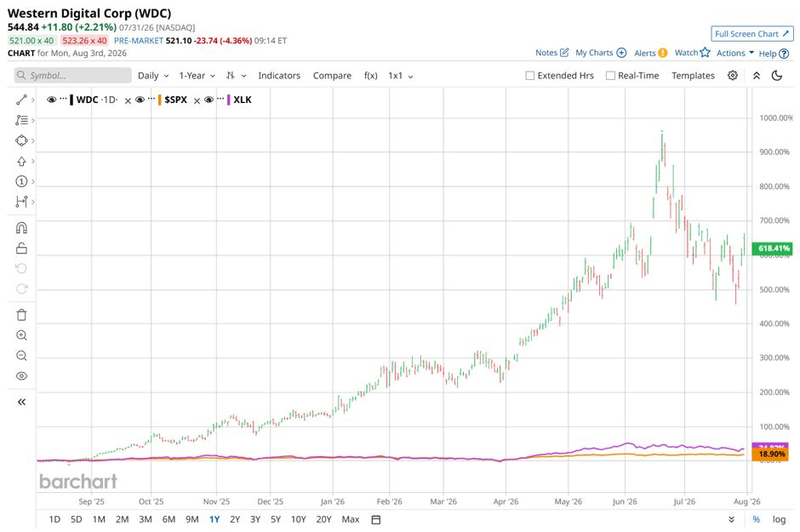Screen dimensions: 800x532
Task: Enable the Real-Time checkbox
Action: pos(610,76)
